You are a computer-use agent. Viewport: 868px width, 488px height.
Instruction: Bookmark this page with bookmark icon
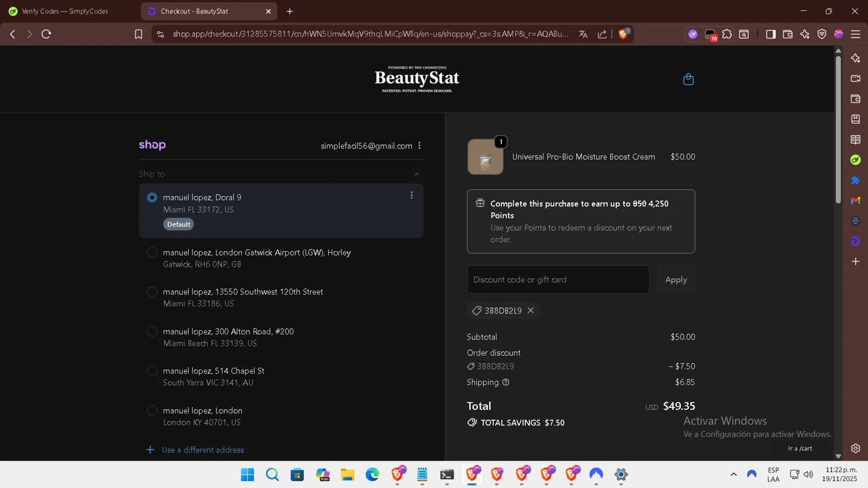138,34
